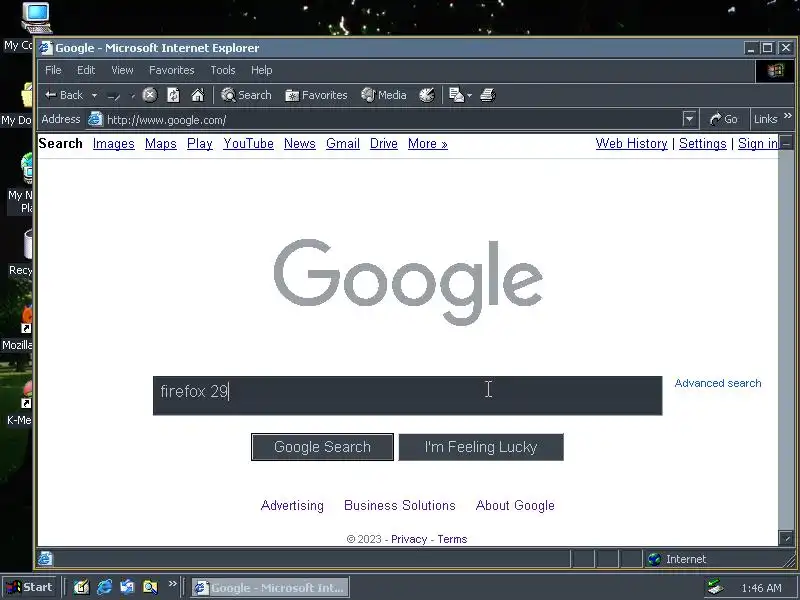Viewport: 800px width, 600px height.
Task: Open the Play link
Action: tap(199, 144)
